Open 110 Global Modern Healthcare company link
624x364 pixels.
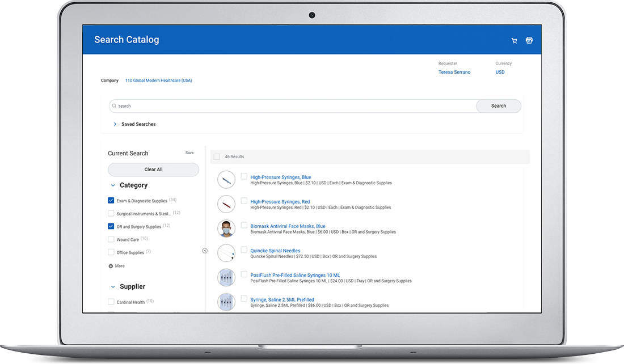click(158, 81)
